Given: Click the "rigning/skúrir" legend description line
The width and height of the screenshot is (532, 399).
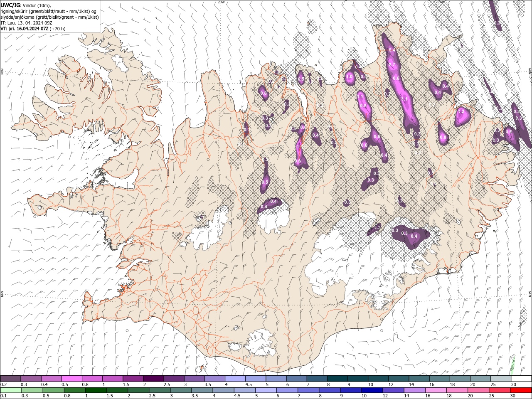Looking at the screenshot, I should [x=49, y=11].
